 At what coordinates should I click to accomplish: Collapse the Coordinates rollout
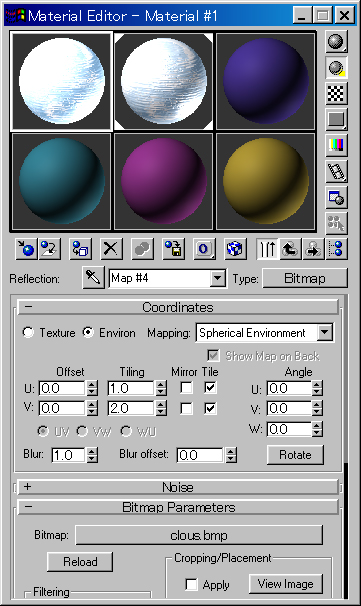pos(178,307)
